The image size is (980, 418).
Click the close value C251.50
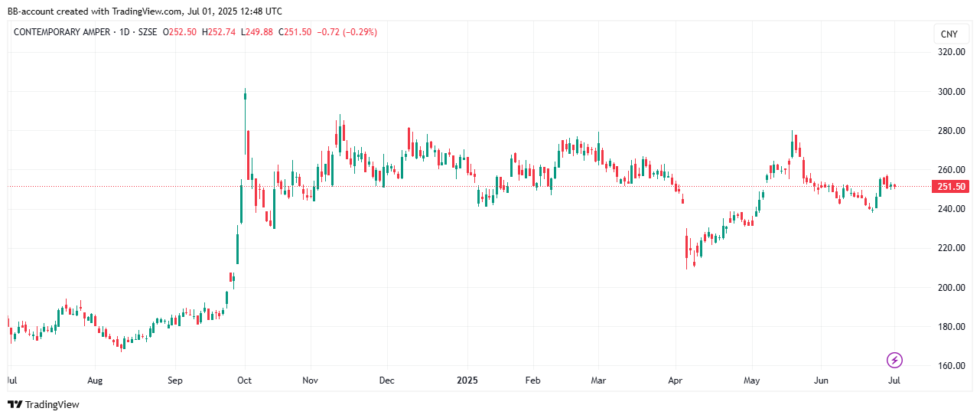pyautogui.click(x=295, y=32)
